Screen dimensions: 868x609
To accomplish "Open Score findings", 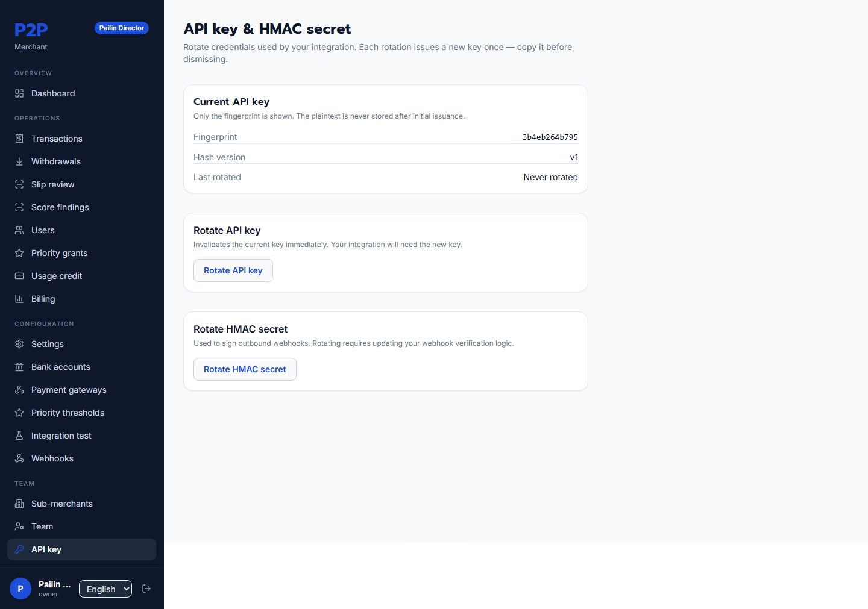I will pyautogui.click(x=81, y=207).
